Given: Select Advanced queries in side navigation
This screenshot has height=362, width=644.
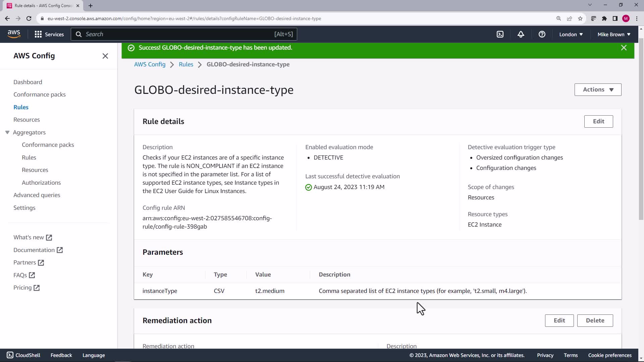Looking at the screenshot, I should (37, 195).
